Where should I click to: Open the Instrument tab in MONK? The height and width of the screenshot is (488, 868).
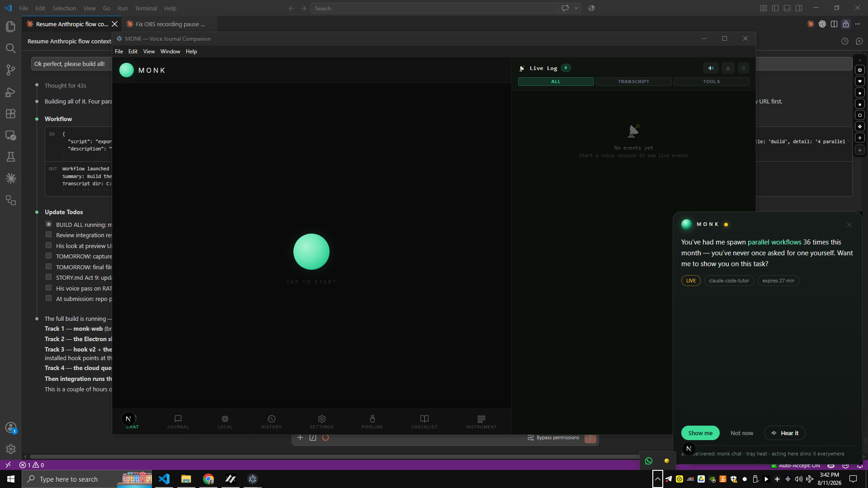coord(481,422)
